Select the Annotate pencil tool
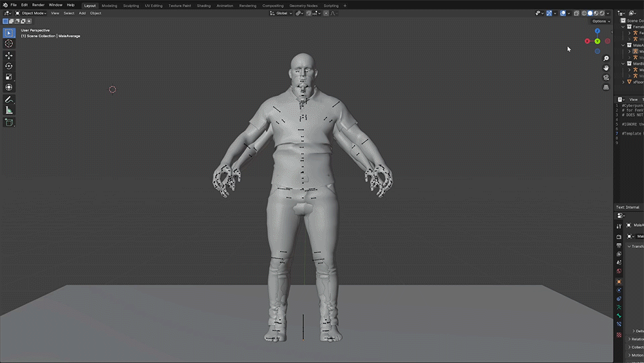This screenshot has height=363, width=644. coord(9,100)
